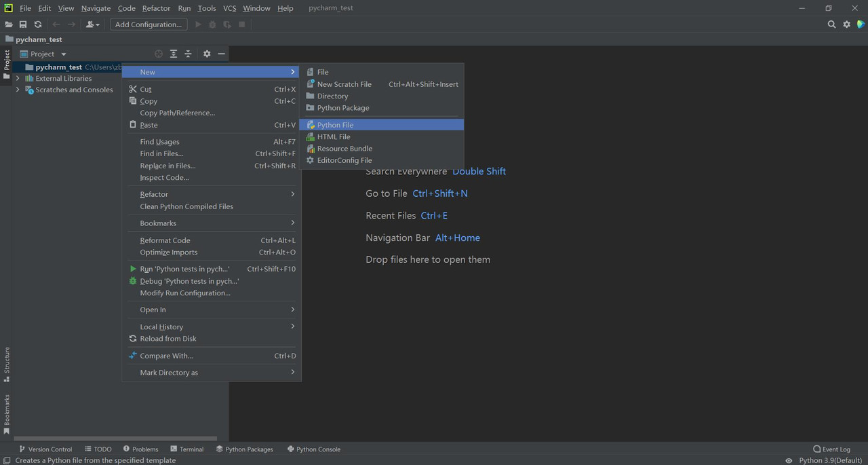This screenshot has width=868, height=465.
Task: Select Inspect Code in context menu
Action: click(212, 177)
